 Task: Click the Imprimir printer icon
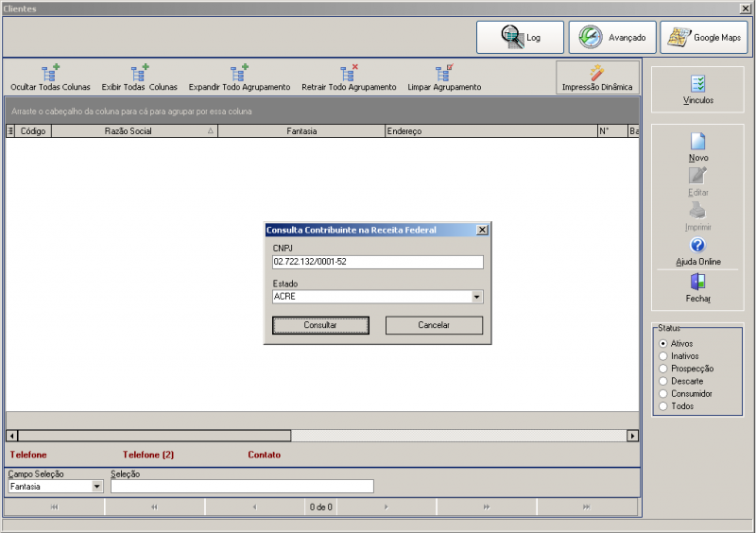coord(697,211)
